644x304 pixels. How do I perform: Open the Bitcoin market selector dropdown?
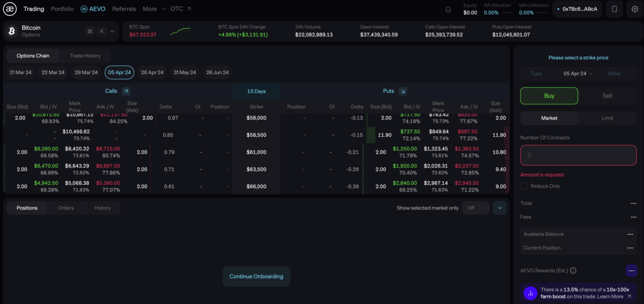112,31
